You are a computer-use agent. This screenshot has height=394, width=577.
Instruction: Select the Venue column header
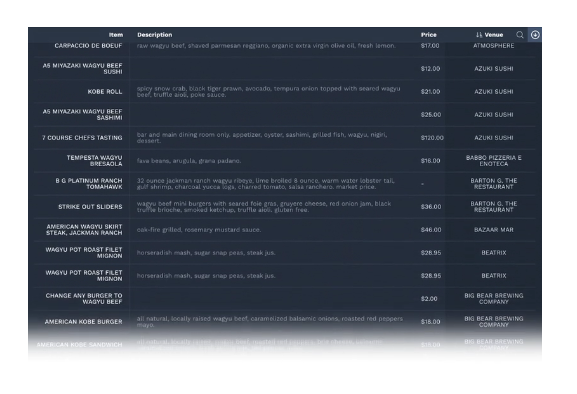494,35
